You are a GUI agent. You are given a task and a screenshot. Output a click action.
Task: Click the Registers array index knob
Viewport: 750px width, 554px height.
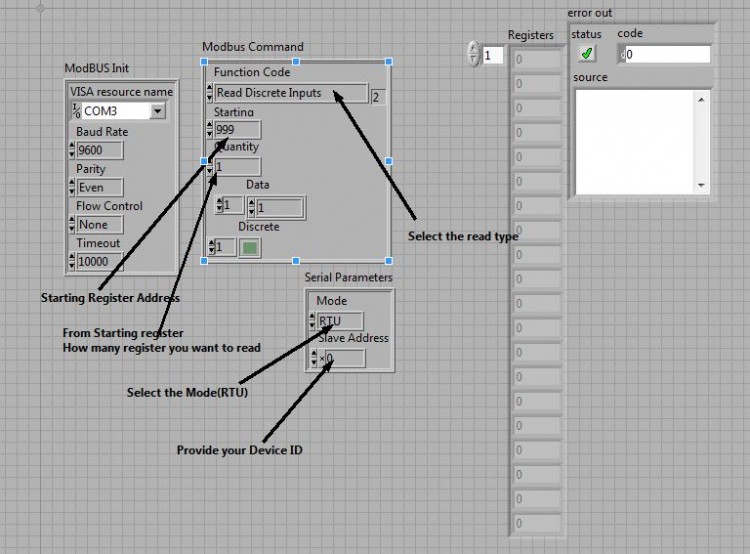coord(473,53)
